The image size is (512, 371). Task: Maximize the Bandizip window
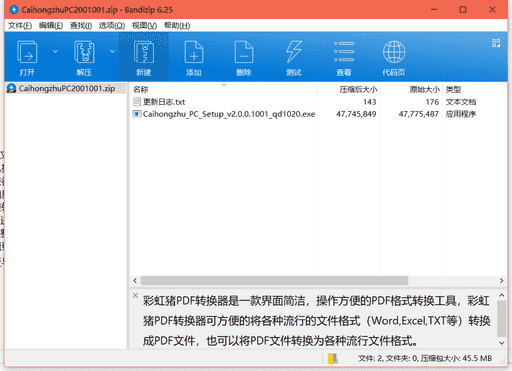click(463, 10)
